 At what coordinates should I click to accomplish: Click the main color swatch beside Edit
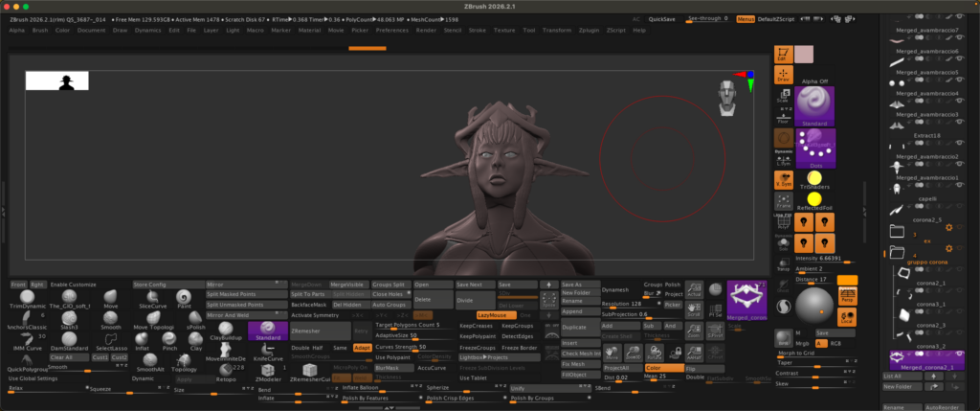[x=804, y=55]
